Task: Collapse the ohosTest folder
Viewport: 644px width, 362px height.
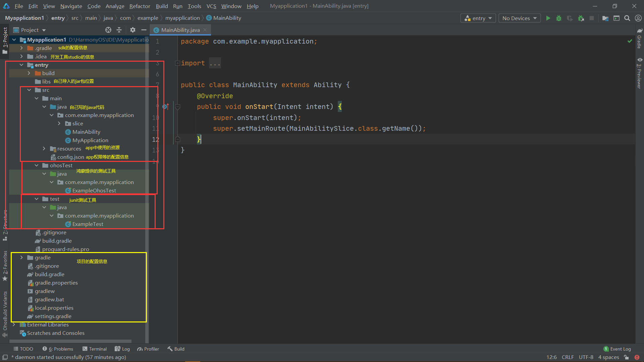Action: click(x=37, y=165)
